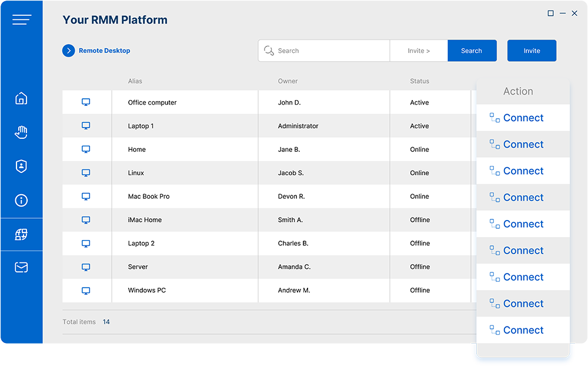
Task: Sort by the Alias column header
Action: pos(135,81)
